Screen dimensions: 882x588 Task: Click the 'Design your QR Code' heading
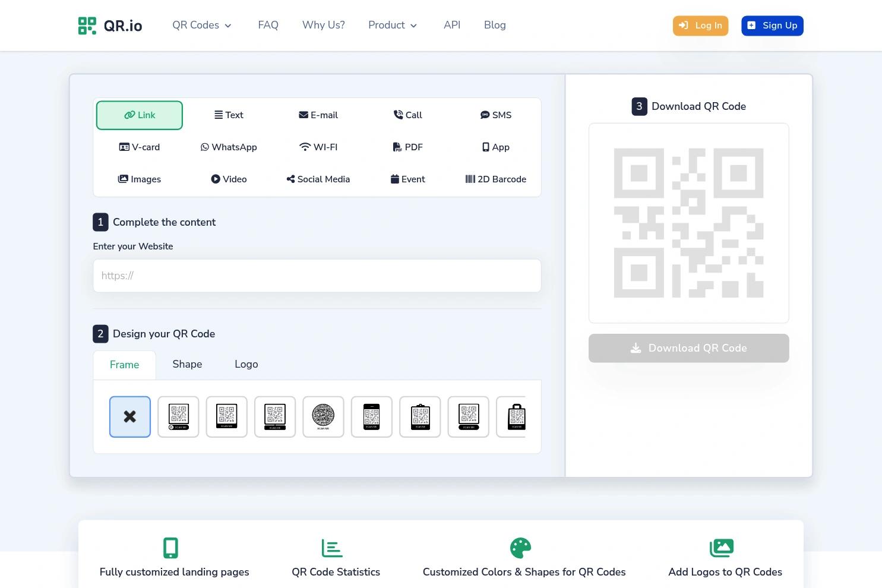pyautogui.click(x=164, y=334)
